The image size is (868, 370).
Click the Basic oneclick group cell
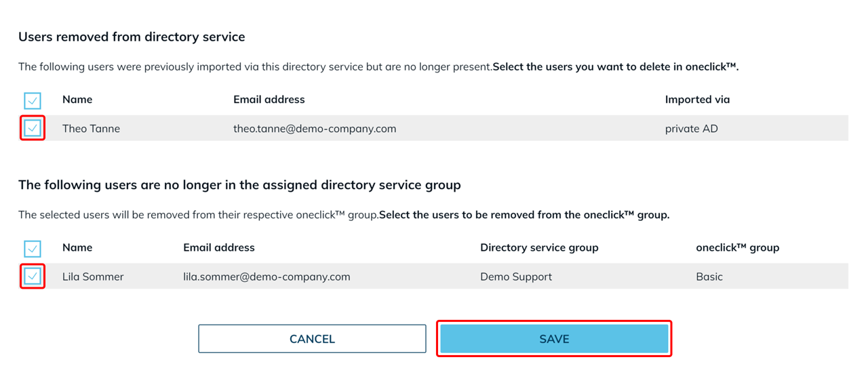(x=709, y=276)
